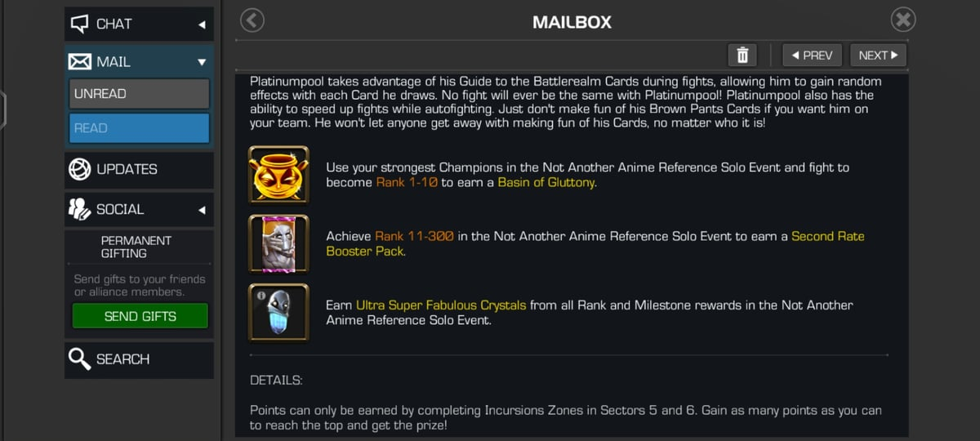Open the Updates menu item
The width and height of the screenshot is (980, 441).
coord(139,170)
